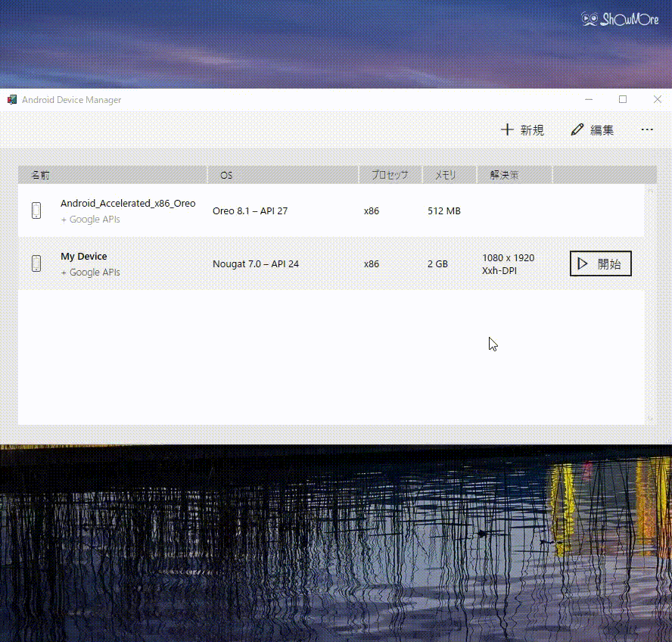The width and height of the screenshot is (672, 642).
Task: Click the phone icon for Android_Accelerated_x86_Oreo
Action: click(x=36, y=210)
